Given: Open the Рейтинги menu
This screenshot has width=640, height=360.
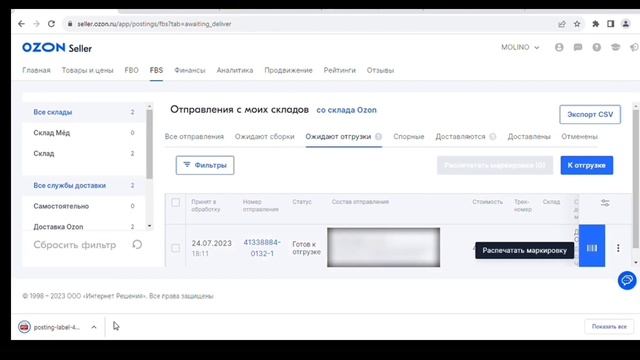Looking at the screenshot, I should (340, 70).
